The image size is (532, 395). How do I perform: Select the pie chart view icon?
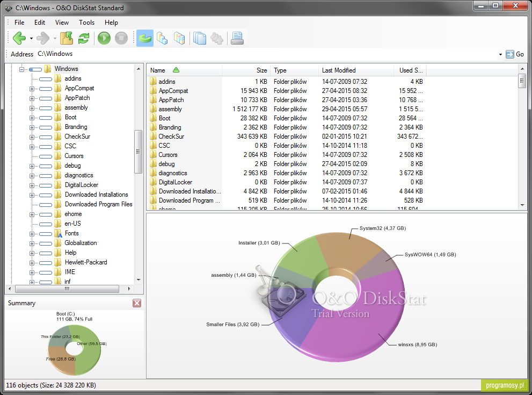(x=145, y=38)
